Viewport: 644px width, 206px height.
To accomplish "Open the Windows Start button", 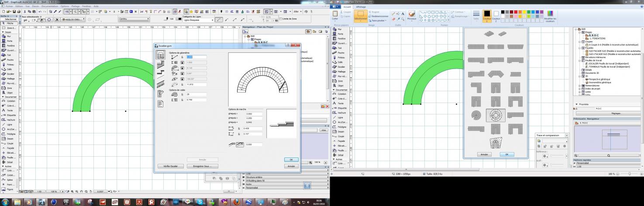I will [6, 202].
